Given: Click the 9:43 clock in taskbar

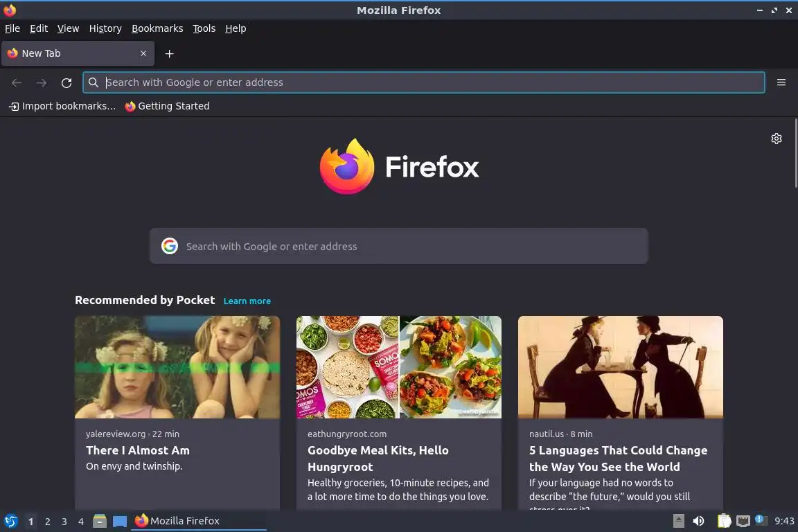Looking at the screenshot, I should pyautogui.click(x=783, y=521).
